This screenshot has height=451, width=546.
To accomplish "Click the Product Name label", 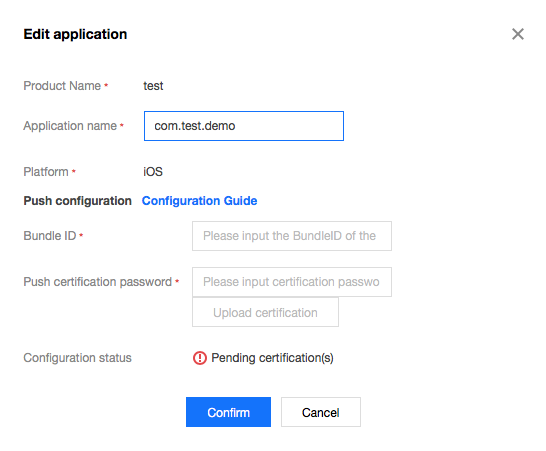I will click(62, 86).
